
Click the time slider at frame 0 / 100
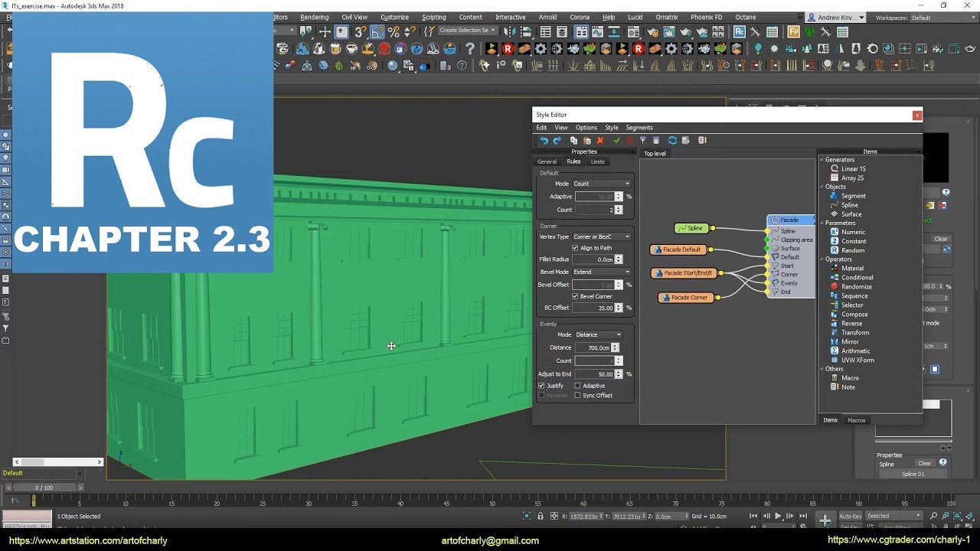pyautogui.click(x=44, y=487)
